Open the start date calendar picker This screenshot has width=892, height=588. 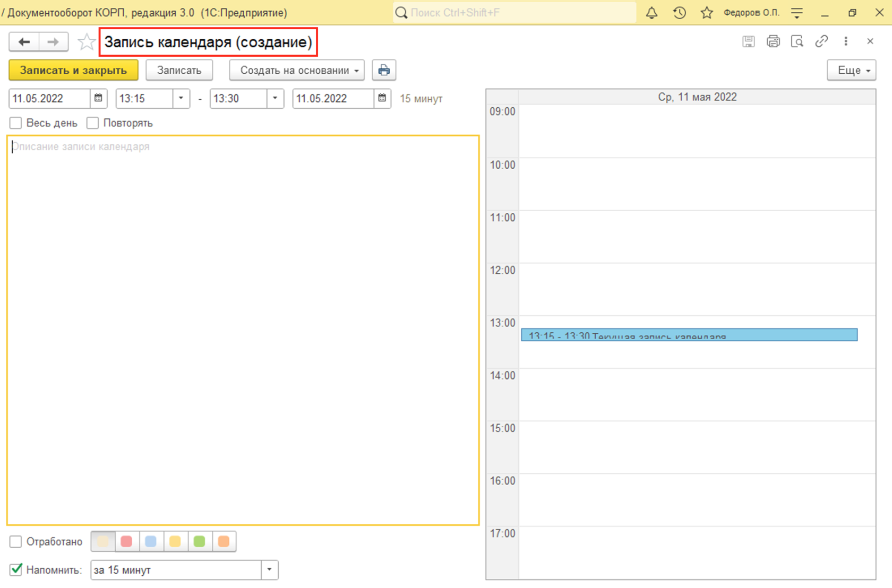pos(98,98)
